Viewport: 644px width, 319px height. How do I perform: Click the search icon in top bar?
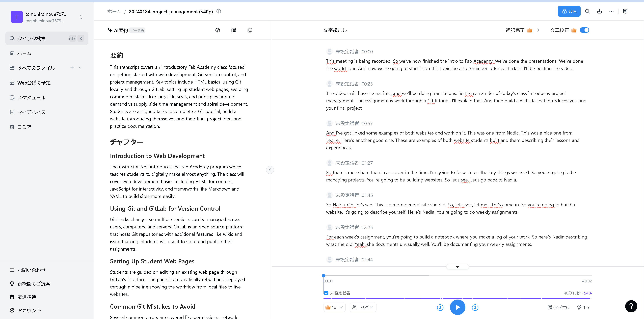pos(587,11)
